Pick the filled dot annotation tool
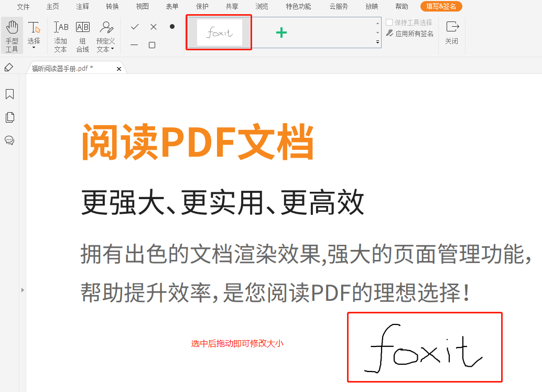The height and width of the screenshot is (392, 542). tap(171, 26)
